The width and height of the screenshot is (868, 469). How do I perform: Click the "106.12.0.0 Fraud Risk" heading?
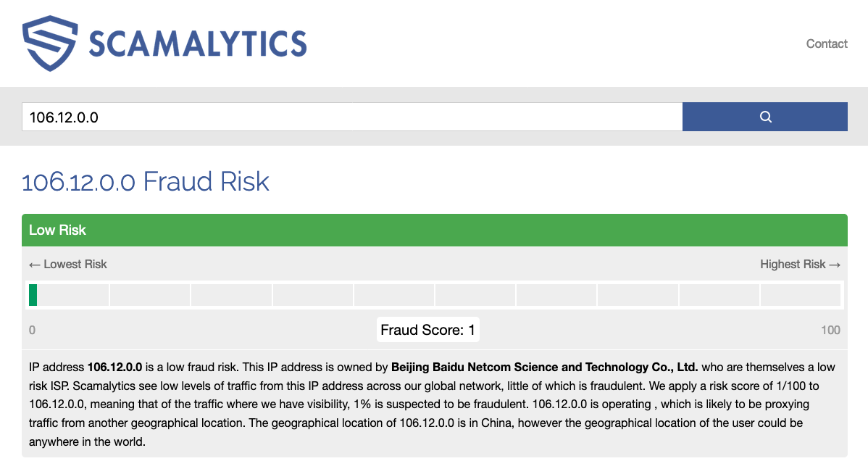tap(146, 181)
